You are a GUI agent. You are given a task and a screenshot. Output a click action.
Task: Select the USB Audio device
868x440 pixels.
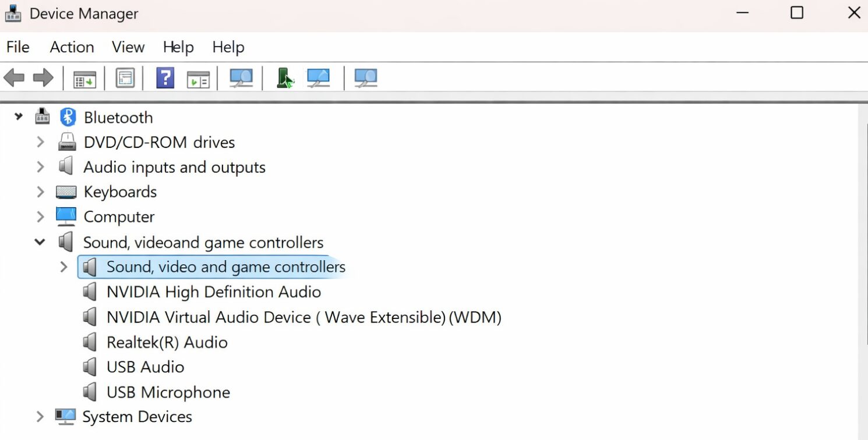[x=145, y=367]
